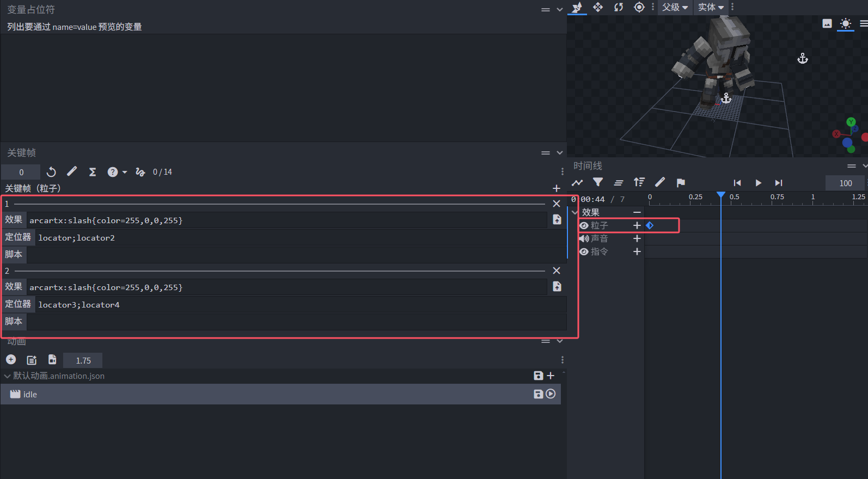The image size is (868, 479).
Task: Click the timeline flag marker icon
Action: (x=681, y=182)
